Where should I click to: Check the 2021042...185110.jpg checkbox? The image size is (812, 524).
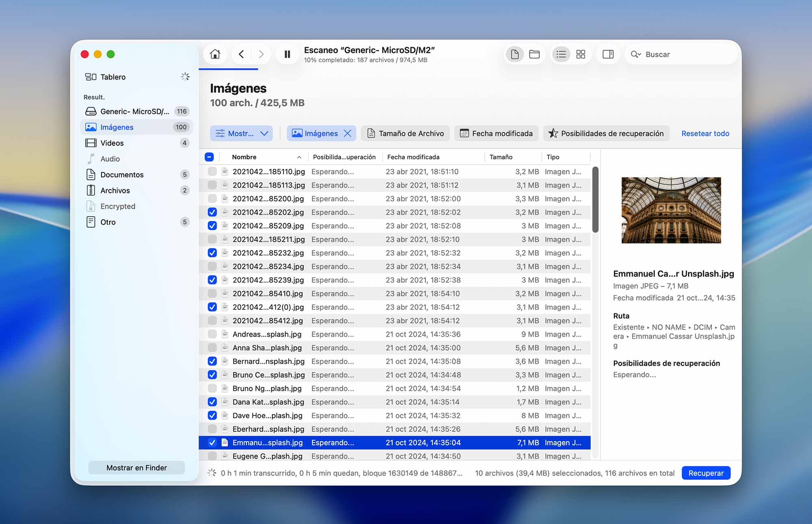pos(212,172)
